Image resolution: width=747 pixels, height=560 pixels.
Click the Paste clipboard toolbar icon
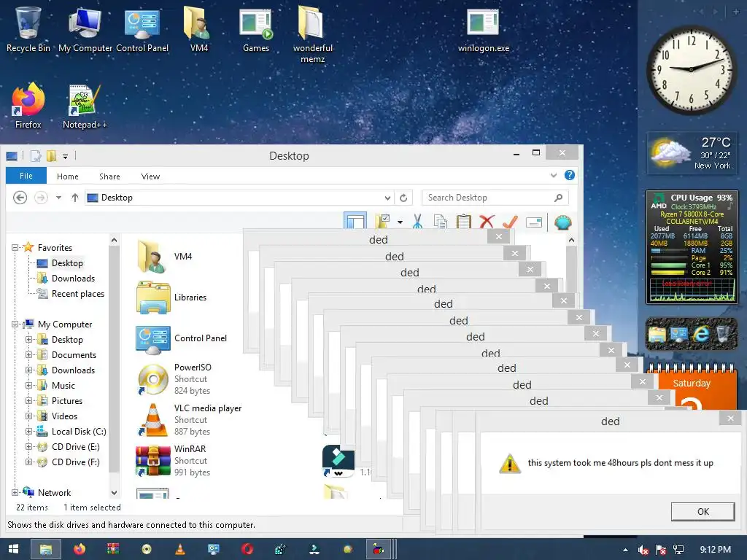[463, 222]
